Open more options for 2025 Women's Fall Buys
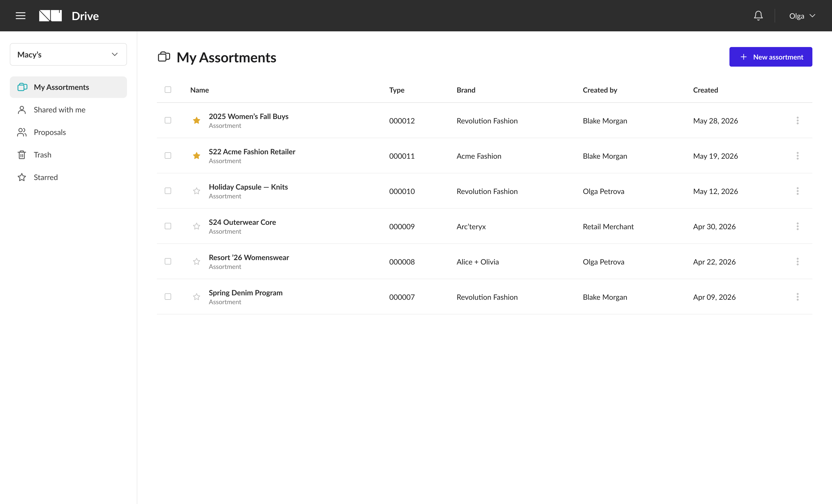The width and height of the screenshot is (832, 504). 797,120
